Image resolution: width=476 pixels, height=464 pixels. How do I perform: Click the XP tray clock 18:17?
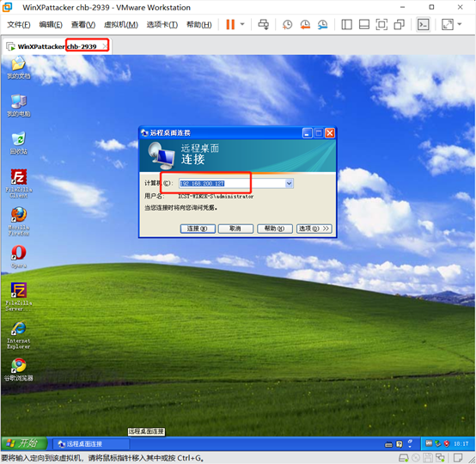click(461, 444)
